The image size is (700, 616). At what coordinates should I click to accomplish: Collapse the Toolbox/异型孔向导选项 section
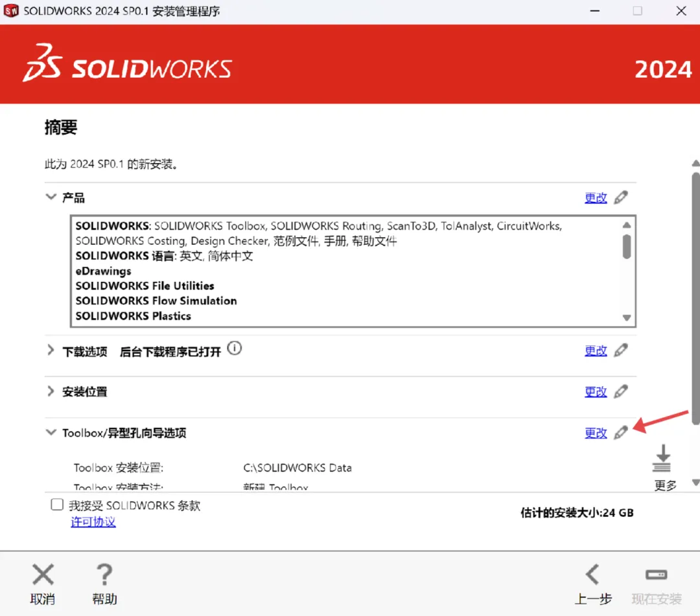(51, 432)
